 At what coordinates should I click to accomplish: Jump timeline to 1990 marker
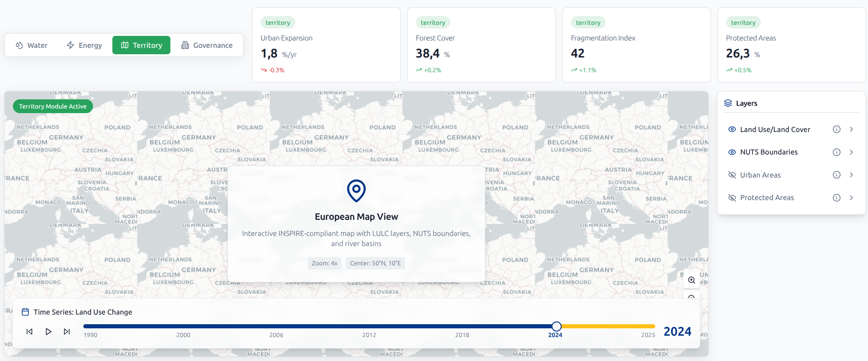pyautogui.click(x=90, y=335)
